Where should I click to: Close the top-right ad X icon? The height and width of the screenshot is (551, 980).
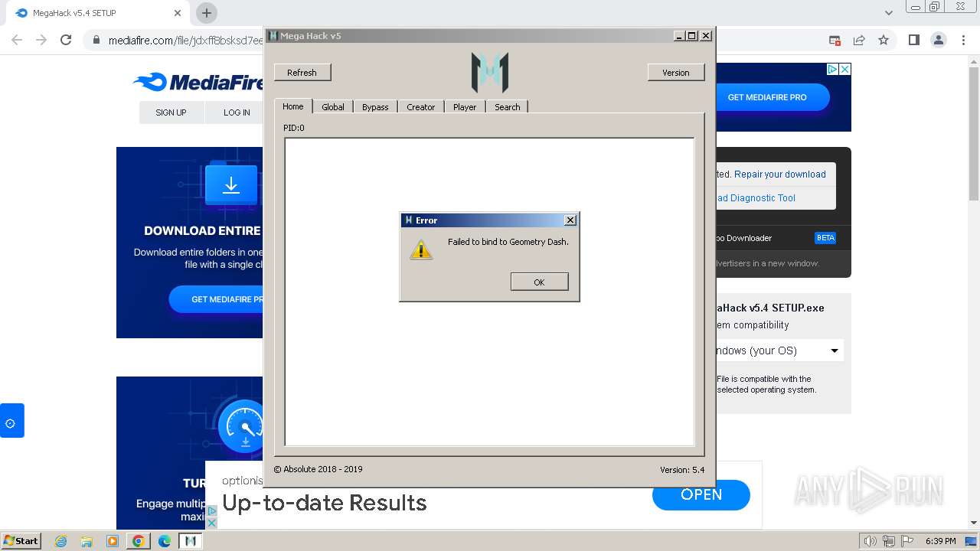pos(844,69)
